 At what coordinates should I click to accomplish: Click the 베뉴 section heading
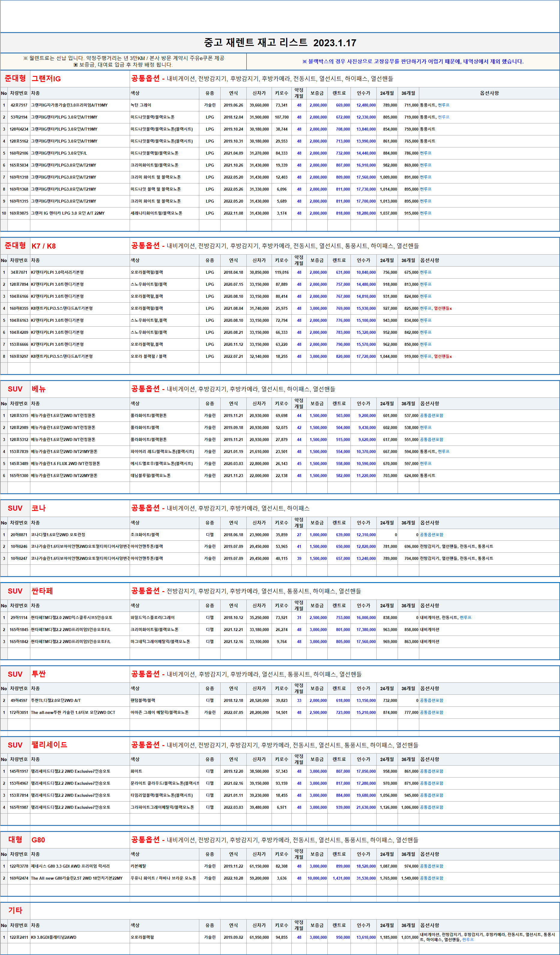click(x=39, y=389)
